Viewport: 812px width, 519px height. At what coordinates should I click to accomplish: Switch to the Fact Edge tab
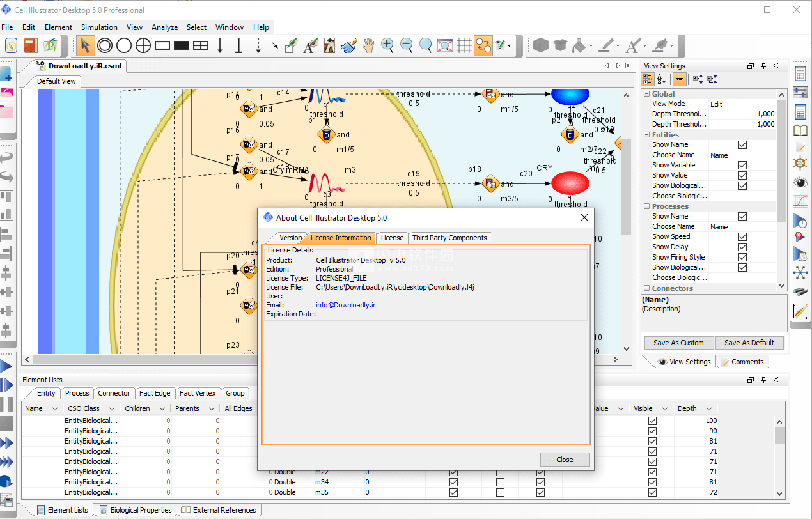pyautogui.click(x=155, y=393)
